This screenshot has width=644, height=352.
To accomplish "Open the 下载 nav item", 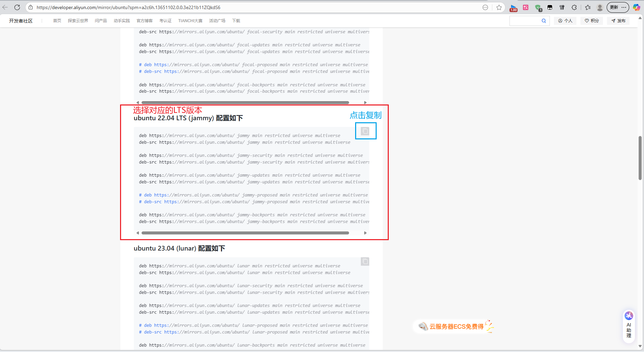I will coord(236,21).
